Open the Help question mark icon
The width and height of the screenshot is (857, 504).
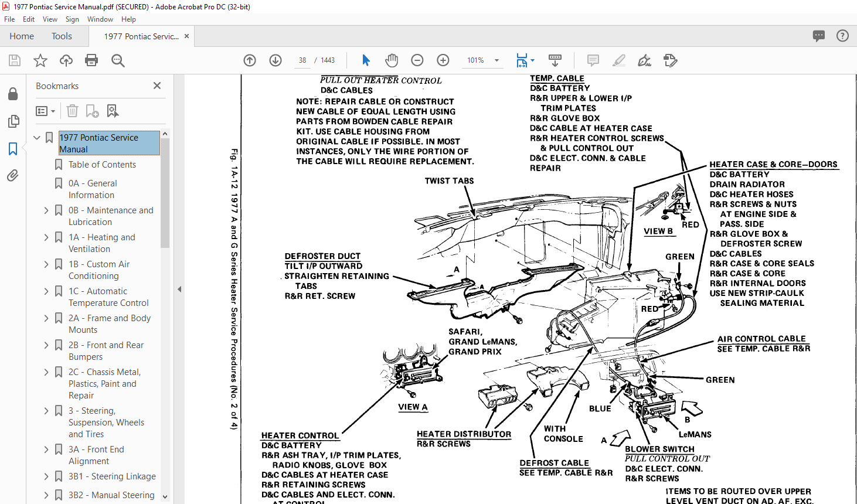coord(842,36)
